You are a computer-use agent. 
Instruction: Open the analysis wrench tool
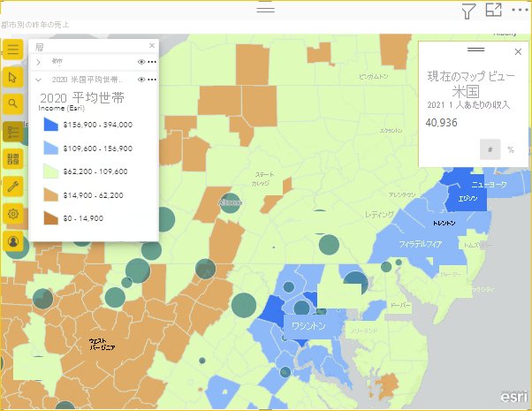pyautogui.click(x=13, y=186)
